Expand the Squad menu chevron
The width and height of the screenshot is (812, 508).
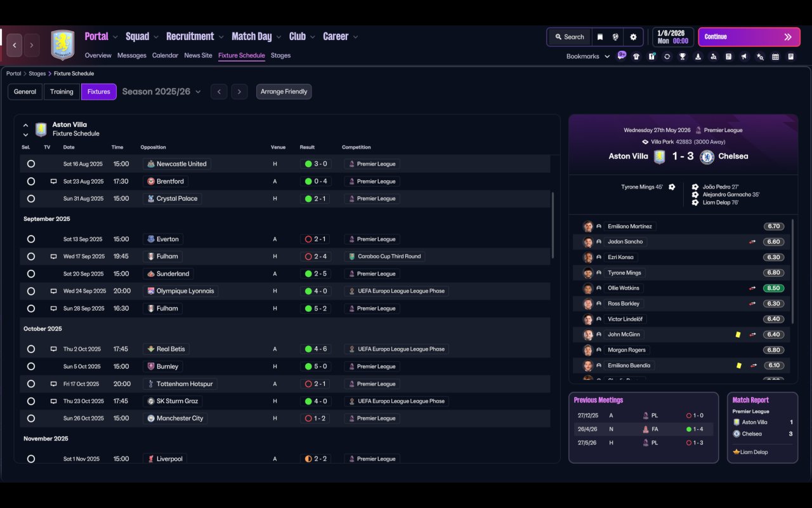click(156, 37)
